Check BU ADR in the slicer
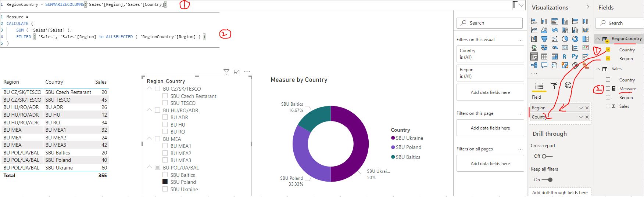This screenshot has height=197, width=644. coord(165,117)
